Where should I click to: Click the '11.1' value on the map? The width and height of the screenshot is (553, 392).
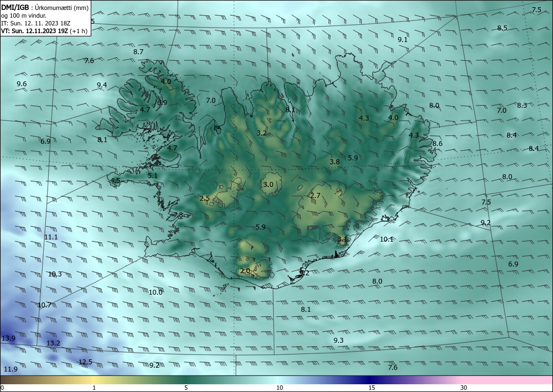click(51, 237)
